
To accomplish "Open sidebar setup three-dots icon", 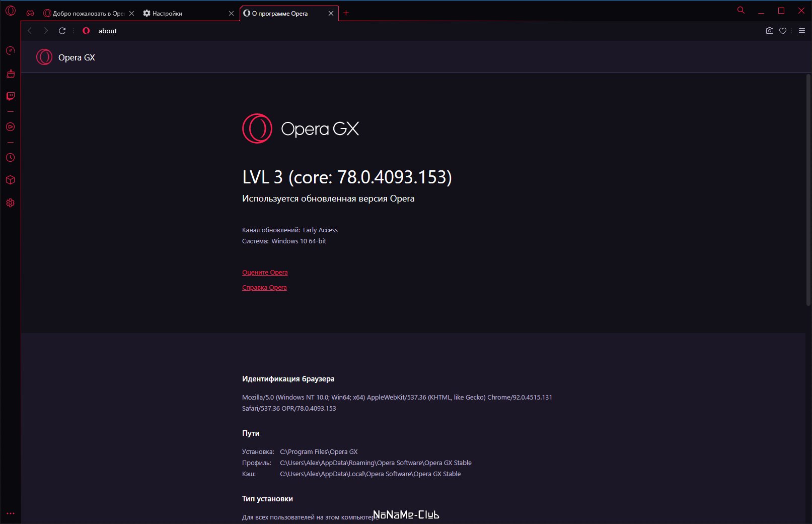I will pyautogui.click(x=11, y=513).
